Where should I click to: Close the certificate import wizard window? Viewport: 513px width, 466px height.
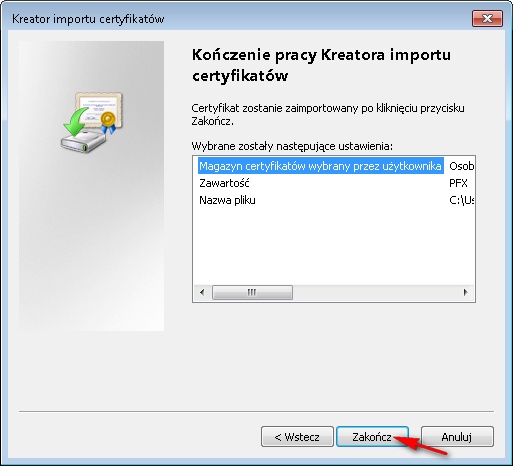pos(487,18)
